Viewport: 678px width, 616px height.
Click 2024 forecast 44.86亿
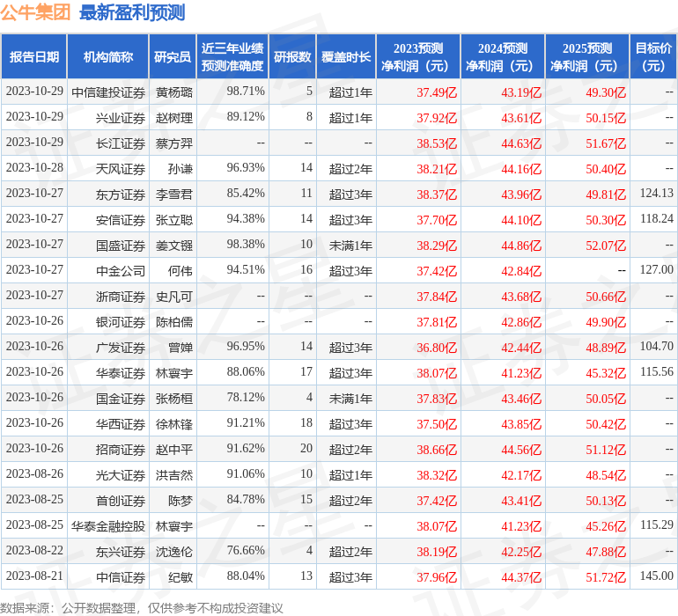point(521,246)
